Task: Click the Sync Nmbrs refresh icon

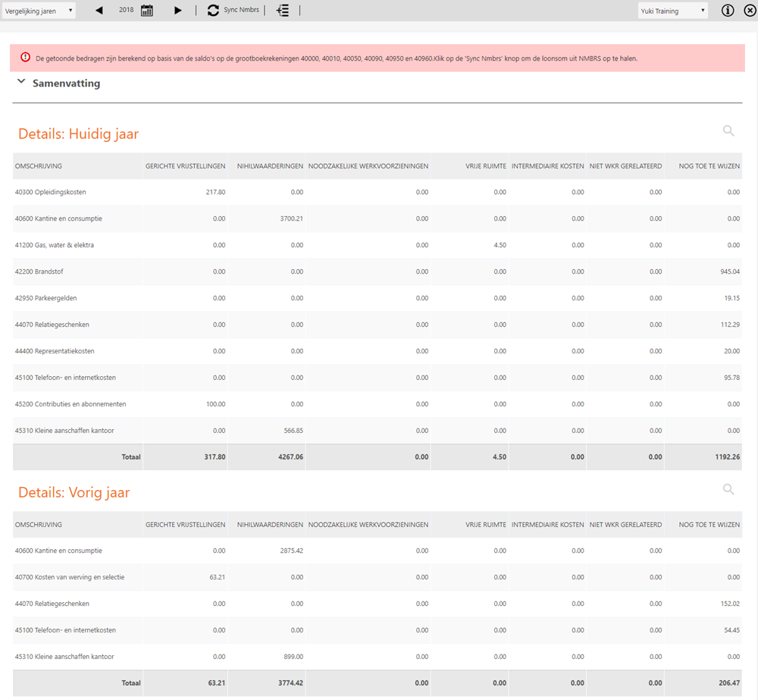Action: point(213,10)
